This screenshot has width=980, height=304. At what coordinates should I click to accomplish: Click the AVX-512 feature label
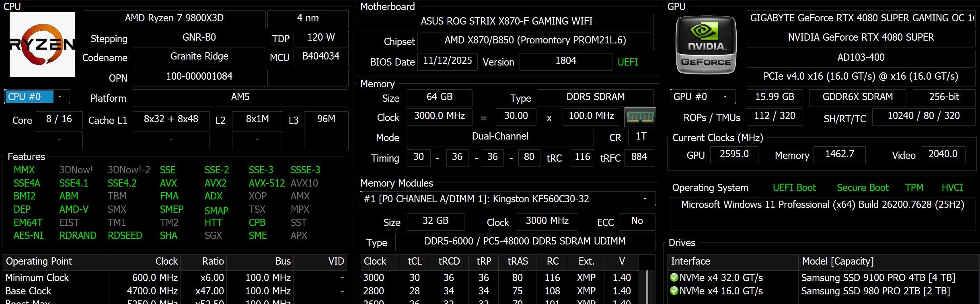click(x=267, y=183)
